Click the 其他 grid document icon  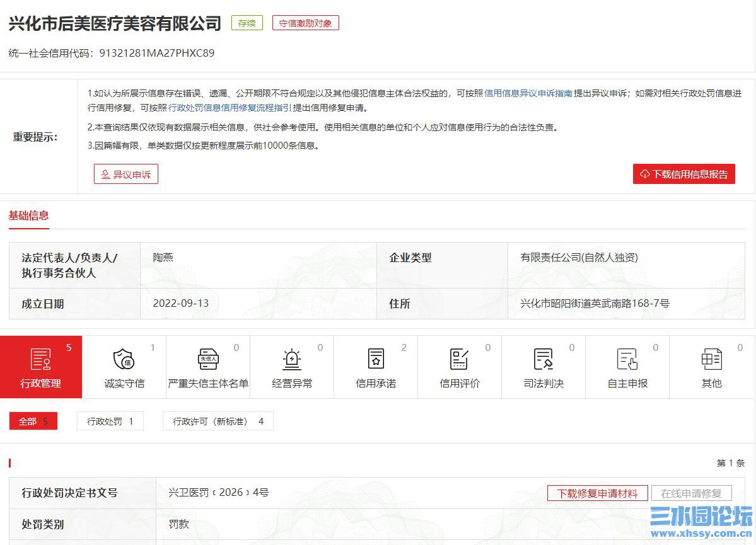tap(712, 359)
